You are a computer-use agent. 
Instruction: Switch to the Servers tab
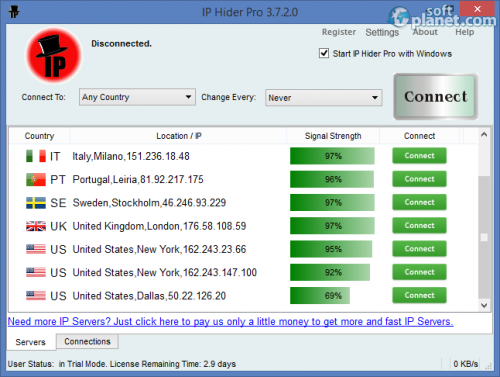(31, 342)
